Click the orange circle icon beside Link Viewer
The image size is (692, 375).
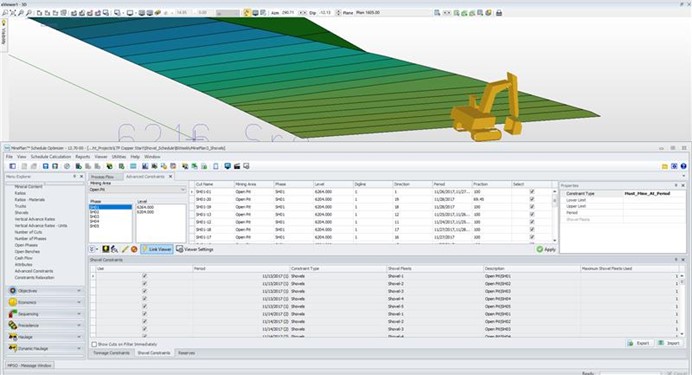(134, 249)
